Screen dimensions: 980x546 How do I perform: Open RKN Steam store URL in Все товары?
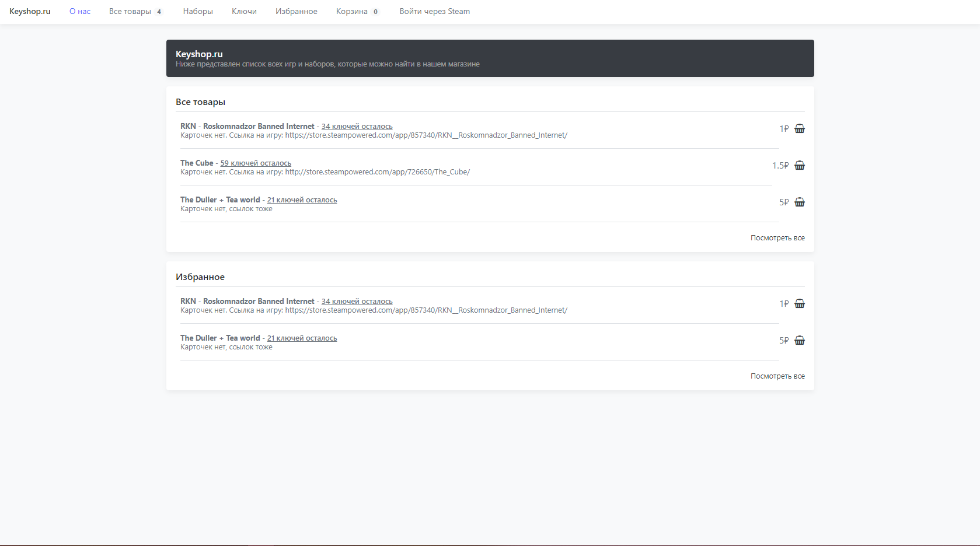click(x=426, y=135)
